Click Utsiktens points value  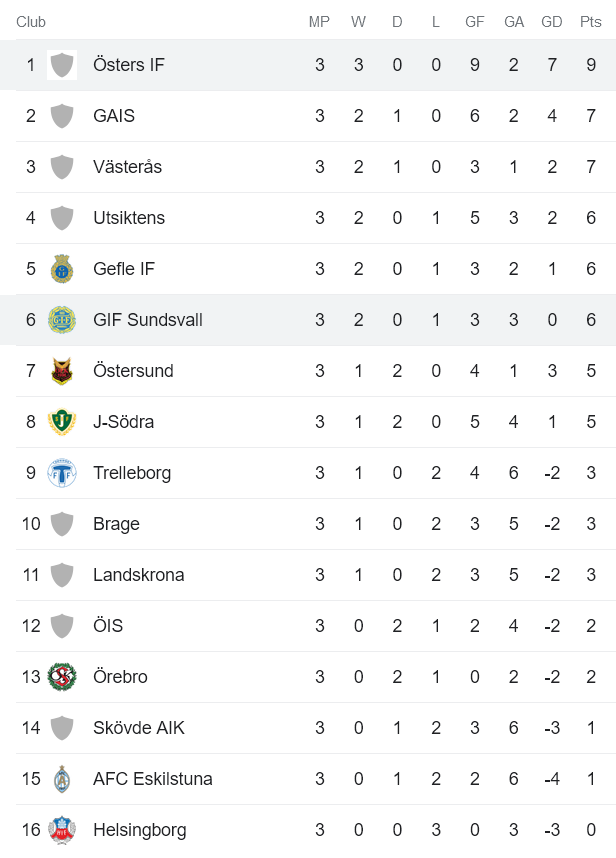pyautogui.click(x=589, y=217)
